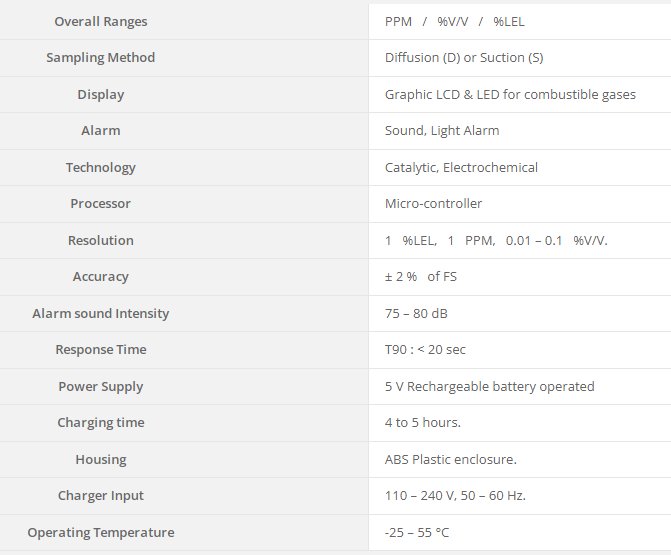This screenshot has width=671, height=555.
Task: Click the Alarm row label
Action: (x=101, y=131)
